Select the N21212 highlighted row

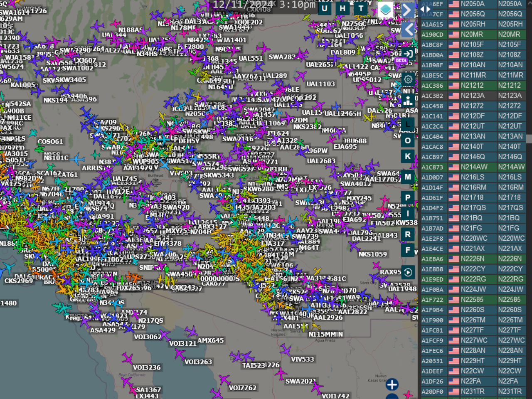473,86
